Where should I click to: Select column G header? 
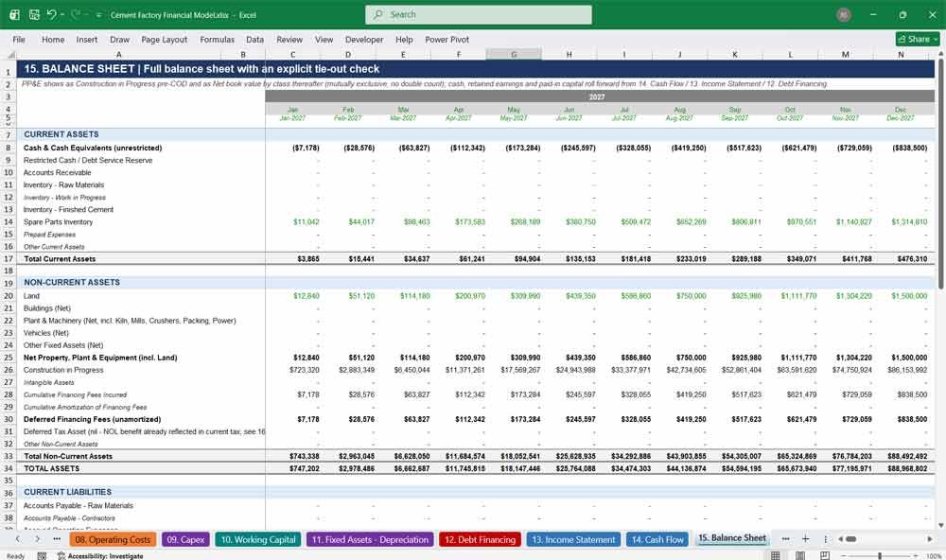(x=514, y=54)
